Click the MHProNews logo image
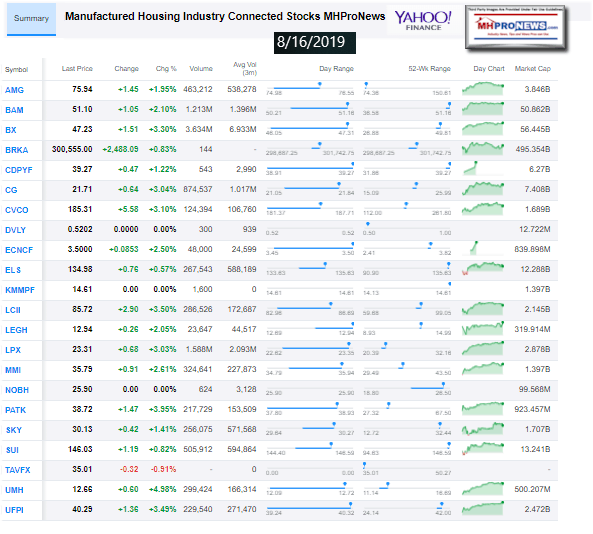This screenshot has width=593, height=534. coord(516,28)
